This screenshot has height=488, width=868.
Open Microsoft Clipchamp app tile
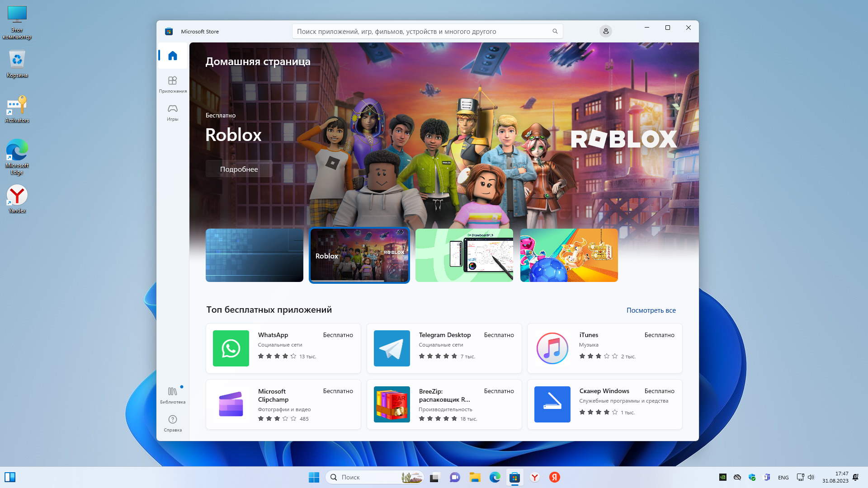point(283,404)
